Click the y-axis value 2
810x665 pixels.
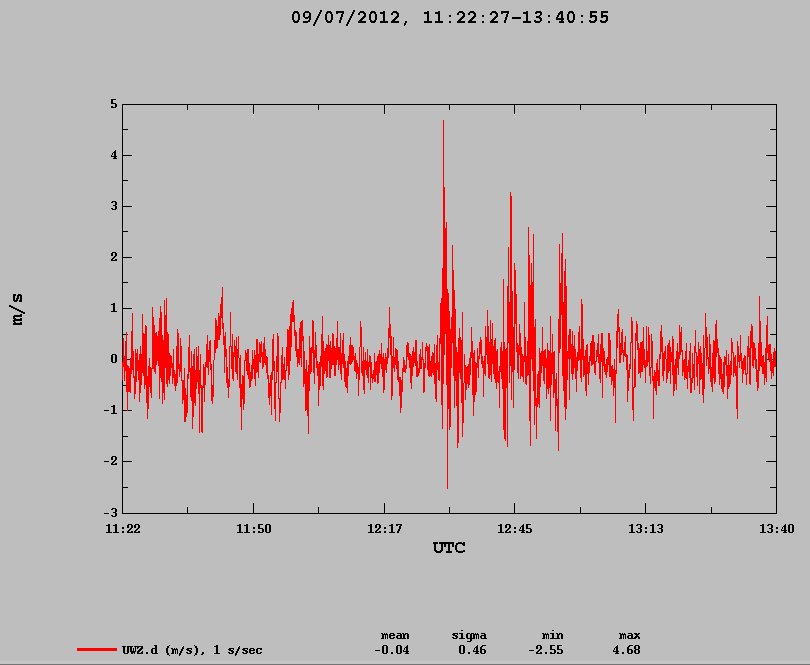(x=114, y=257)
